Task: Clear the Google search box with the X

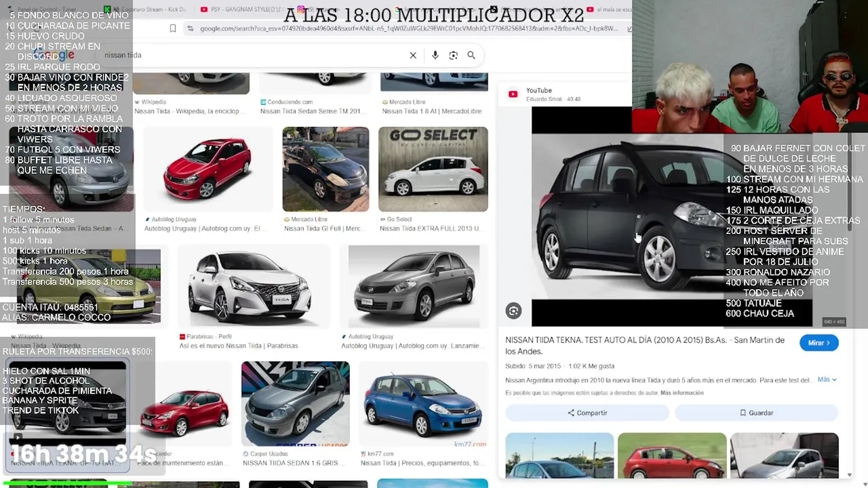Action: [413, 55]
